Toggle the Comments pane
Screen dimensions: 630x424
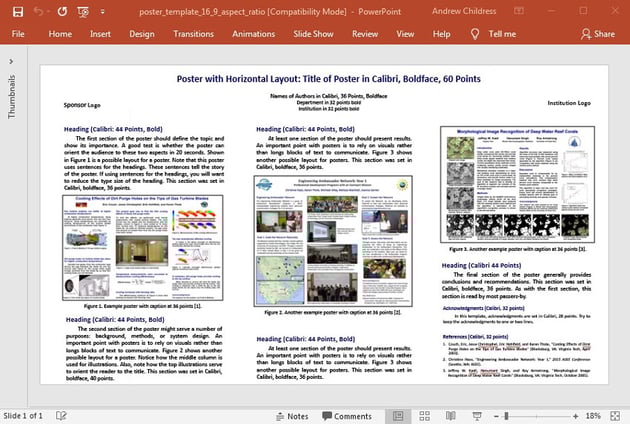[x=346, y=415]
